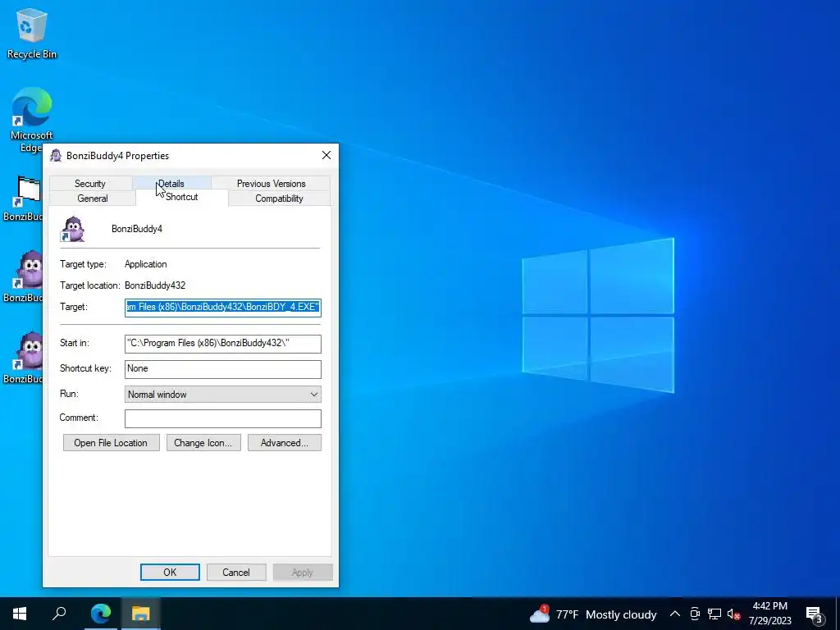Launch Edge from the taskbar
840x630 pixels.
[x=100, y=614]
